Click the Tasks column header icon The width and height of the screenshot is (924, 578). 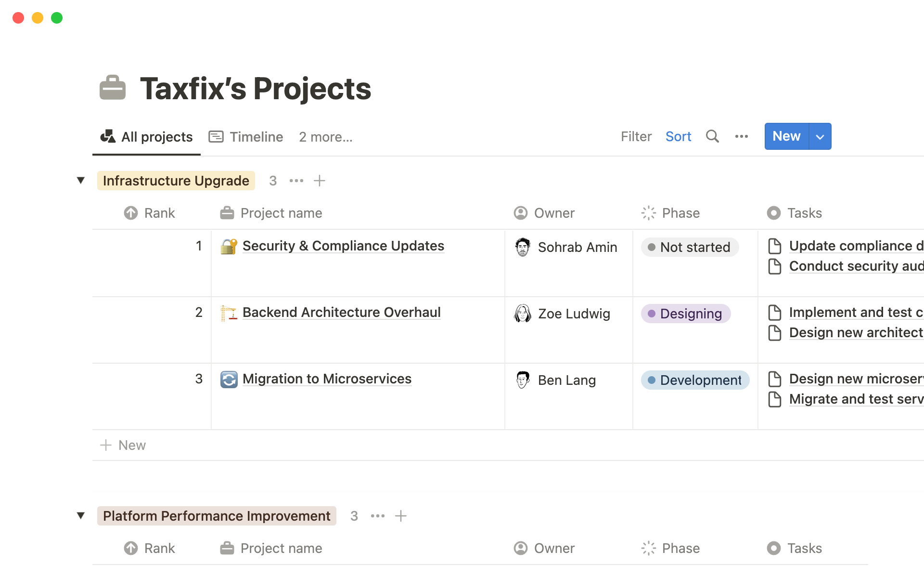tap(773, 213)
